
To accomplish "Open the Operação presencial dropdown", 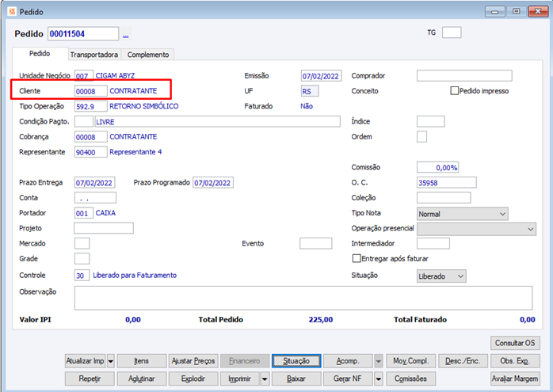I will (x=531, y=229).
